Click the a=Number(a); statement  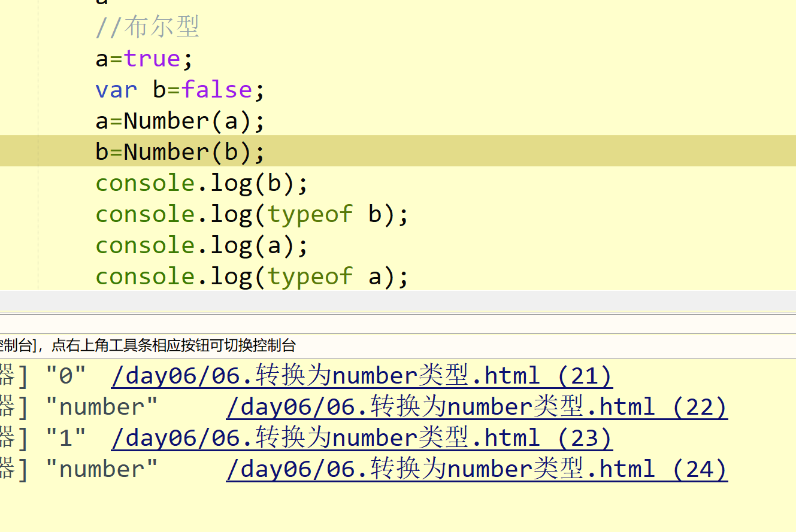[179, 120]
